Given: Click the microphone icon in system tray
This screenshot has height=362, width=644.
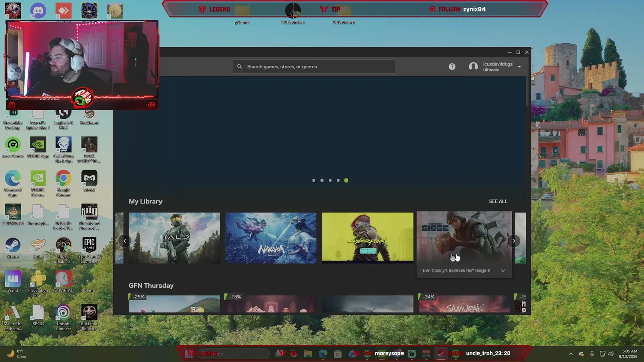Looking at the screenshot, I should click(592, 354).
